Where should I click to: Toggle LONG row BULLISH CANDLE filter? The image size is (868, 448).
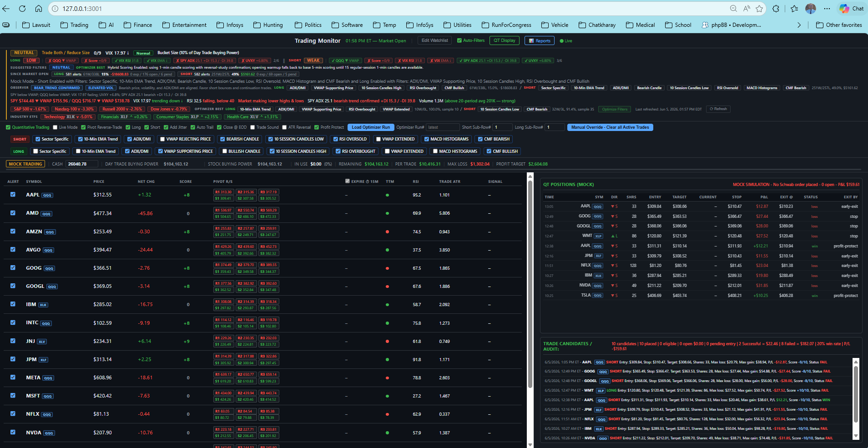coord(224,151)
